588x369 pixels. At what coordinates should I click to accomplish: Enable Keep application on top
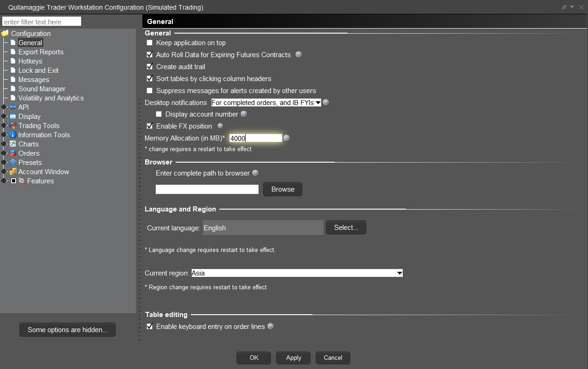(149, 43)
